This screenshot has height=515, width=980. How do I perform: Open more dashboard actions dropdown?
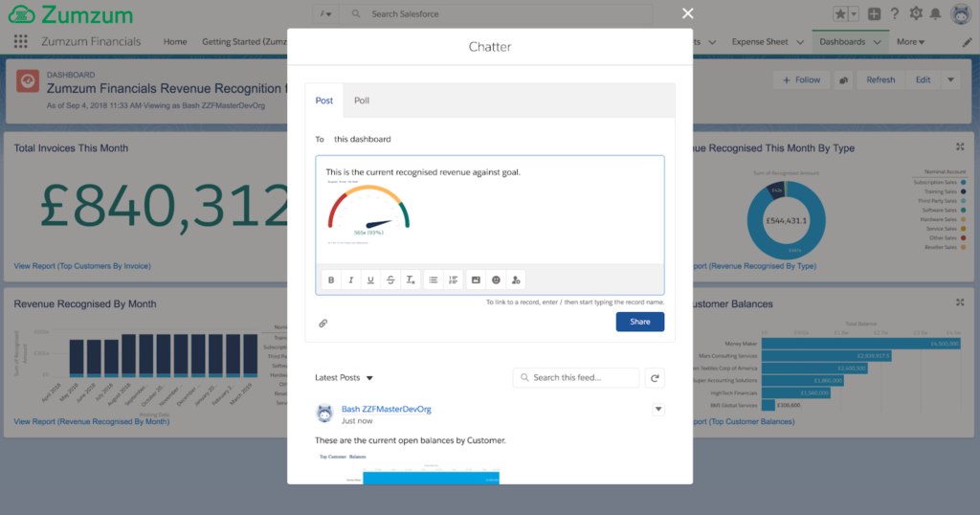pyautogui.click(x=950, y=80)
